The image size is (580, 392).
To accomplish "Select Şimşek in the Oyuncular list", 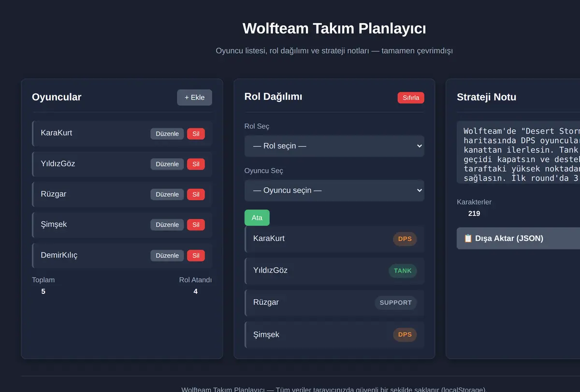I will coord(122,225).
